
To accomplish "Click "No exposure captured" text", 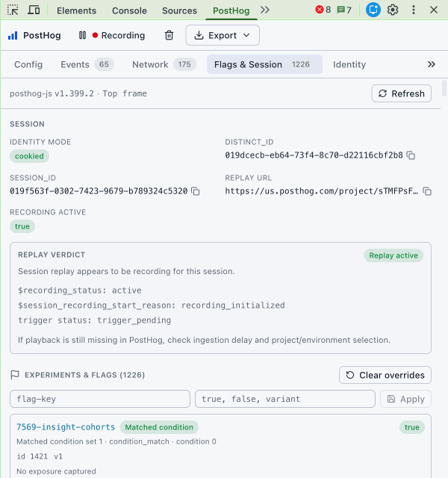I will [x=56, y=471].
